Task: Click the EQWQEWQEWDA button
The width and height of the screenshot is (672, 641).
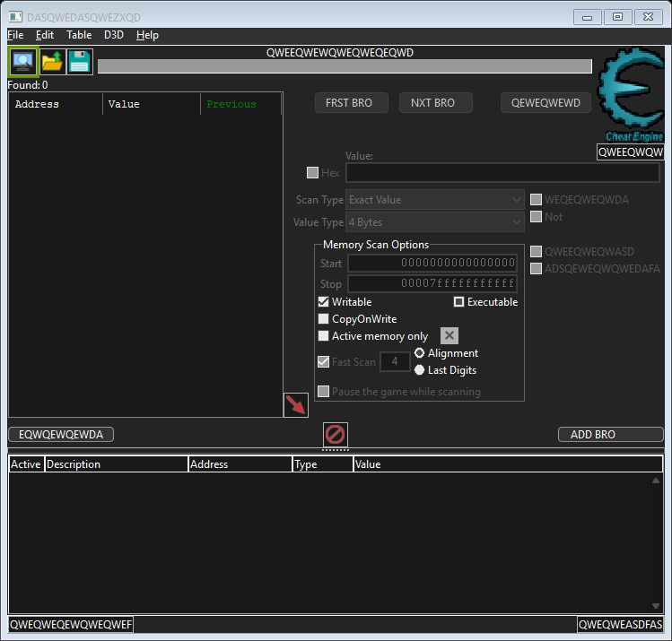Action: [x=61, y=434]
